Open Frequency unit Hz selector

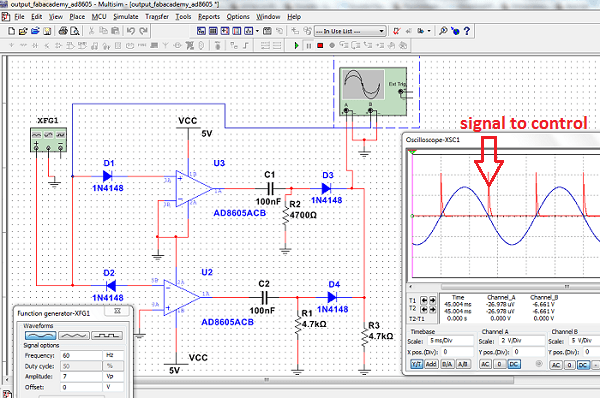coord(113,356)
